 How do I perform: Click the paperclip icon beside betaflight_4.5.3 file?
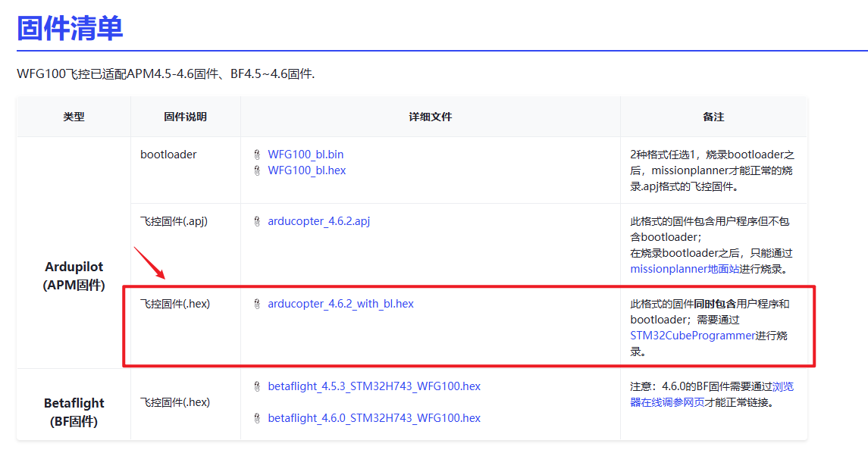[258, 386]
